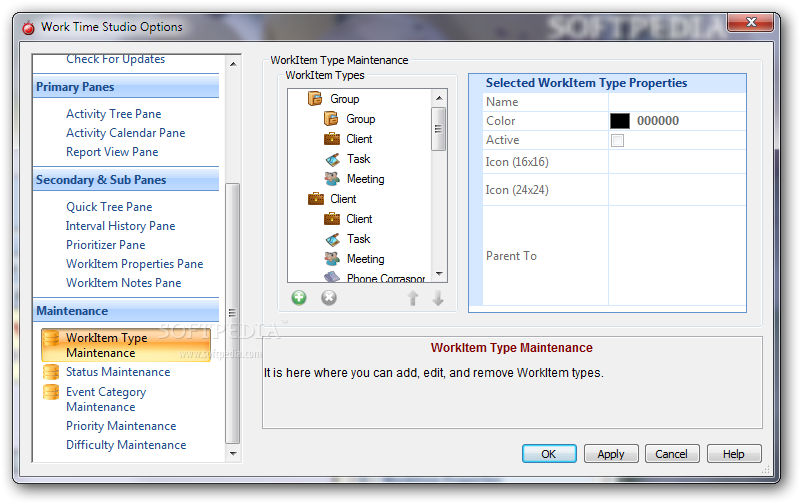Click the Cancel button
Viewport: 801px width, 504px height.
click(x=672, y=454)
